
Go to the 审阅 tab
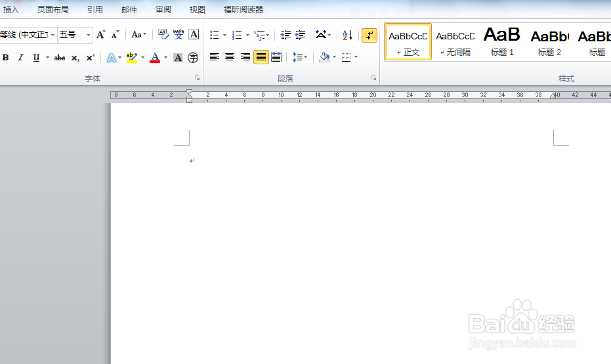tap(163, 9)
